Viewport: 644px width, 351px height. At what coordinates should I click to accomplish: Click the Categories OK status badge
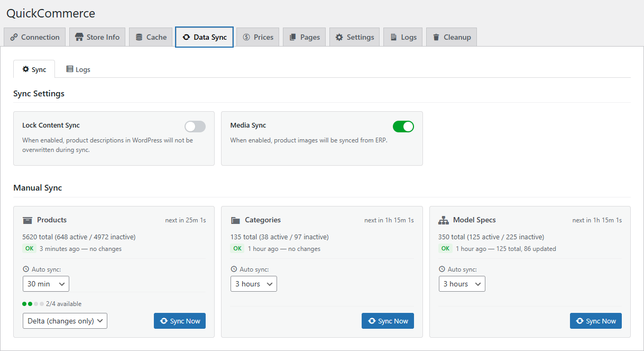(x=237, y=248)
